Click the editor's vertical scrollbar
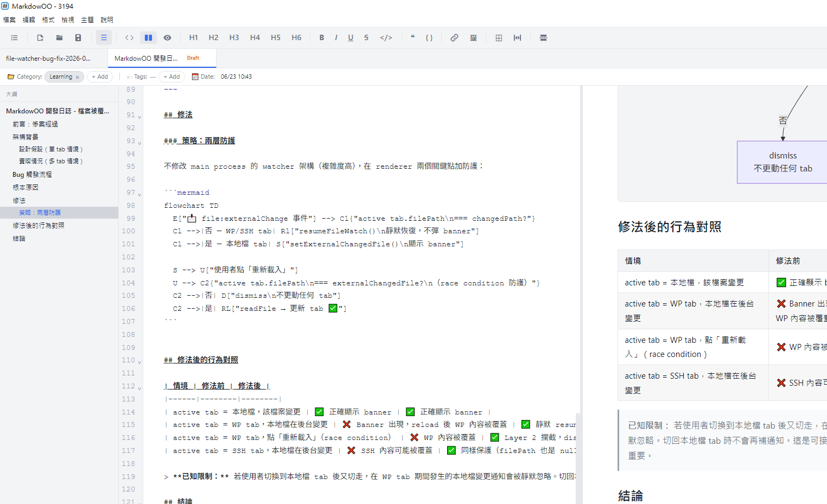This screenshot has width=827, height=504. tap(578, 458)
